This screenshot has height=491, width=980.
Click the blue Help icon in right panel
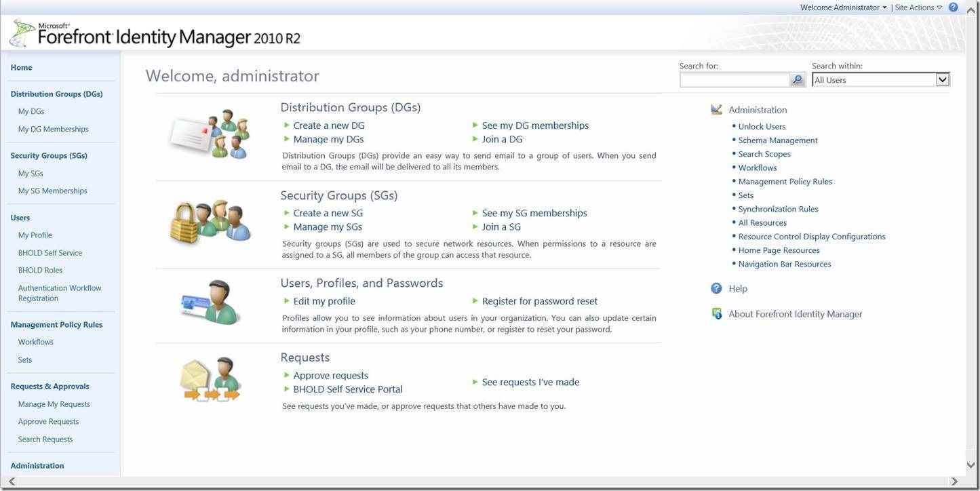pos(716,288)
